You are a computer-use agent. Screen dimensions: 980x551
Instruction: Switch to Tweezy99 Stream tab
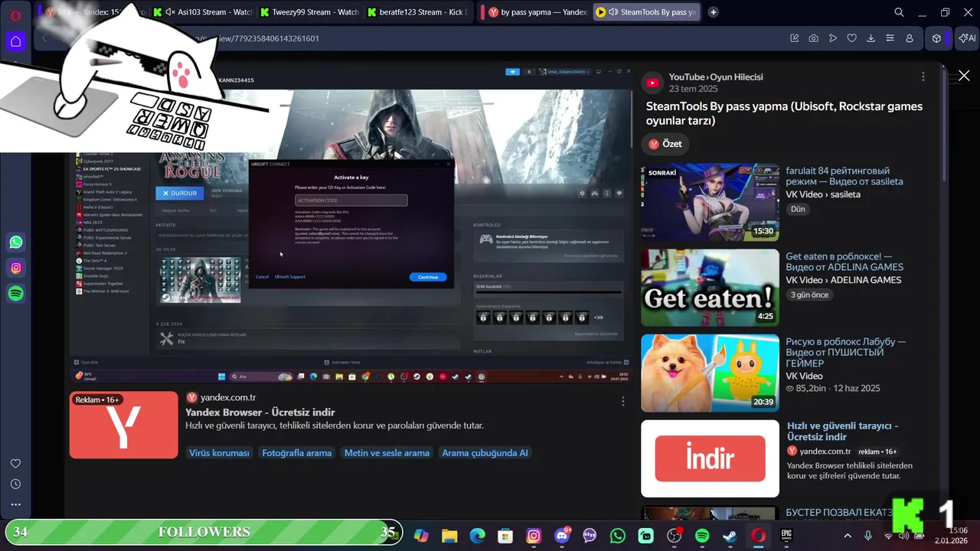point(309,12)
